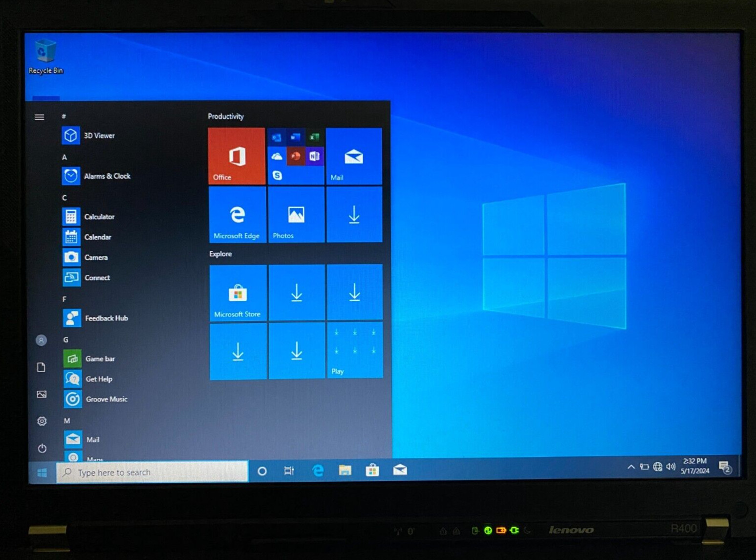Expand the Start menu hamburger navigation
756x560 pixels.
[x=40, y=117]
